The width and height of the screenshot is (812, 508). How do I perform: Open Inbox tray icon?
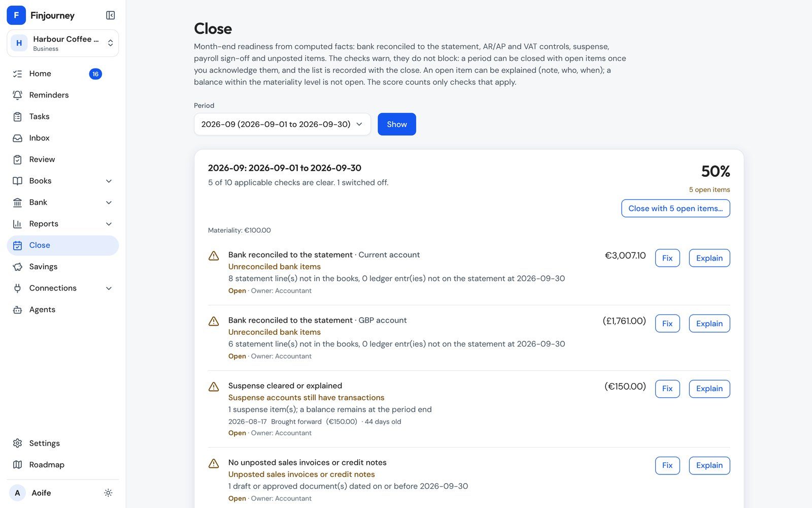17,138
